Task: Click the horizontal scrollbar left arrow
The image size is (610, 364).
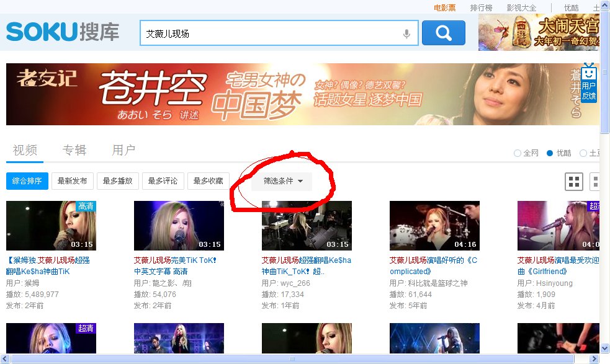Action: pyautogui.click(x=5, y=358)
